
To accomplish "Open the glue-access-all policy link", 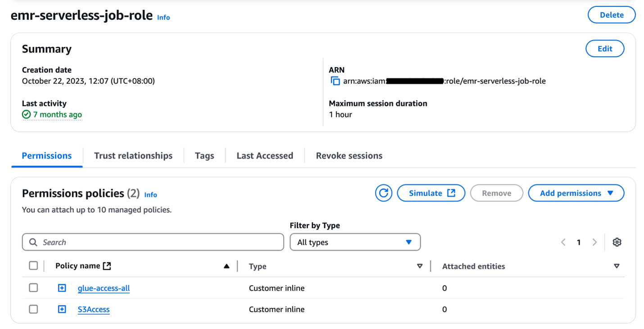I will [104, 288].
